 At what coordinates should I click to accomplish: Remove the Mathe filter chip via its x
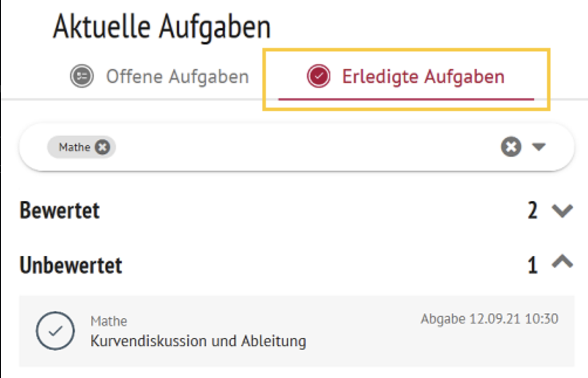(x=102, y=147)
